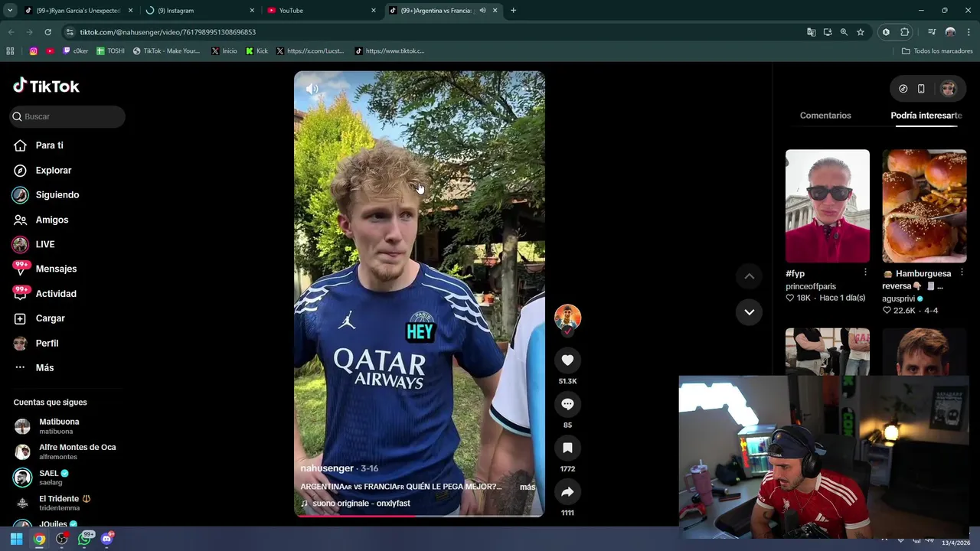Open Todos los marcadores folder
The image size is (980, 551).
[x=937, y=51]
